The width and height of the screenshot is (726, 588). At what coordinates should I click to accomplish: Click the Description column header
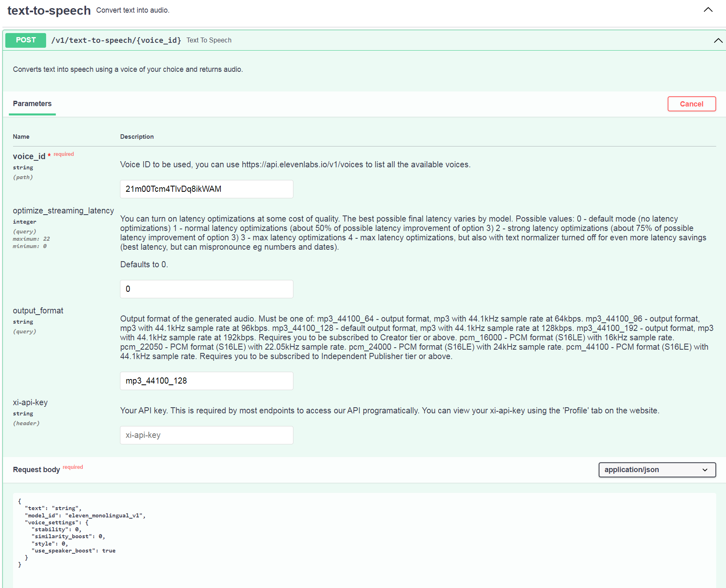(137, 137)
